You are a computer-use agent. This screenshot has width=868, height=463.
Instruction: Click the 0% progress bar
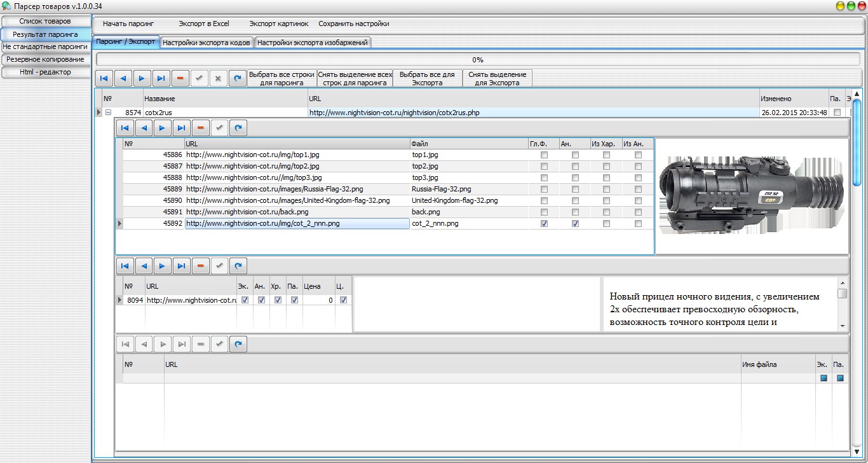(478, 60)
